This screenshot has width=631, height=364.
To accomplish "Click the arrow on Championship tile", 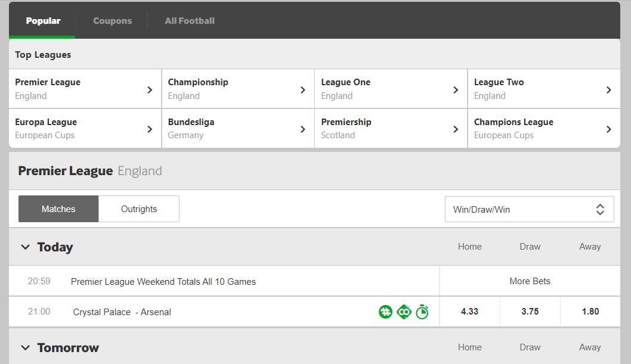I will click(x=303, y=89).
